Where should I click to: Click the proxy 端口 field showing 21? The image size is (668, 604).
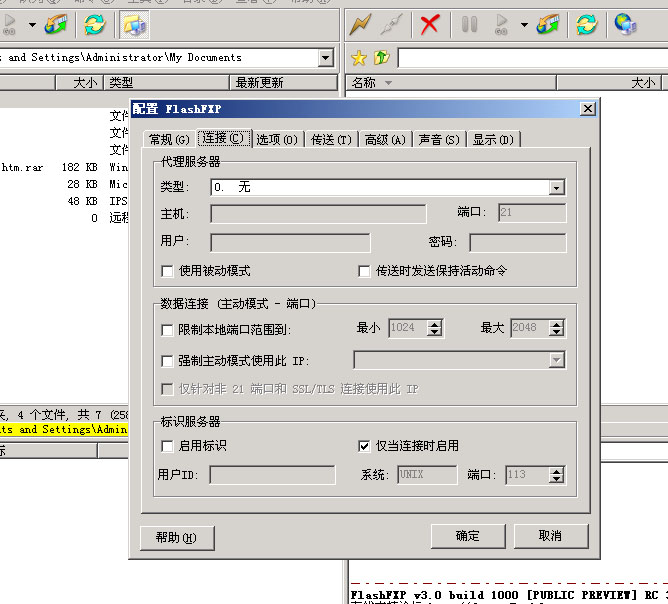532,213
